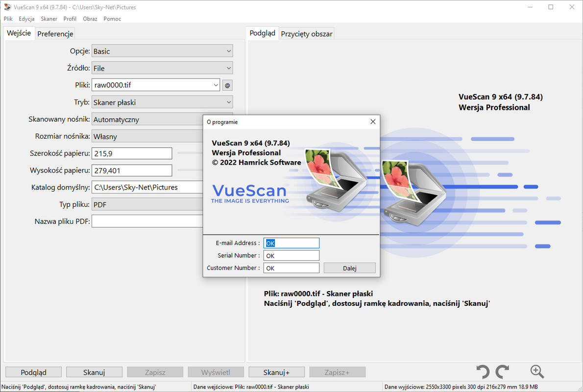
Task: Rotate image left with the counterclockwise arrow
Action: pyautogui.click(x=483, y=371)
